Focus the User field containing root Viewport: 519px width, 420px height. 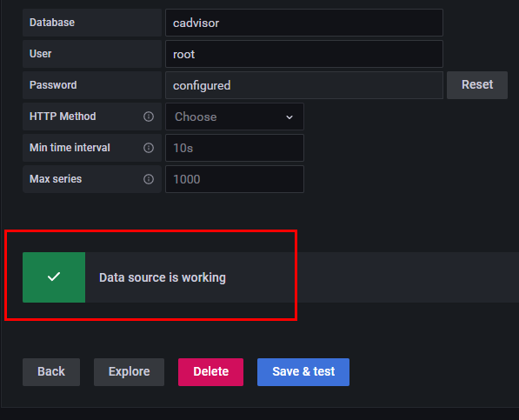(304, 54)
